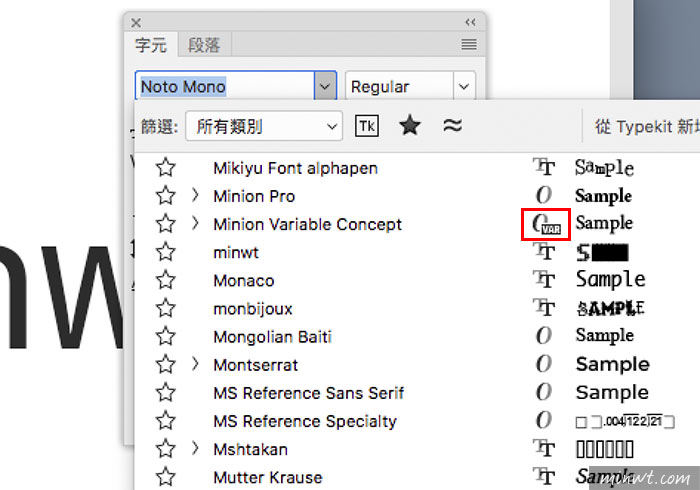Select the Mutter Krause font
This screenshot has height=490, width=700.
tap(267, 478)
